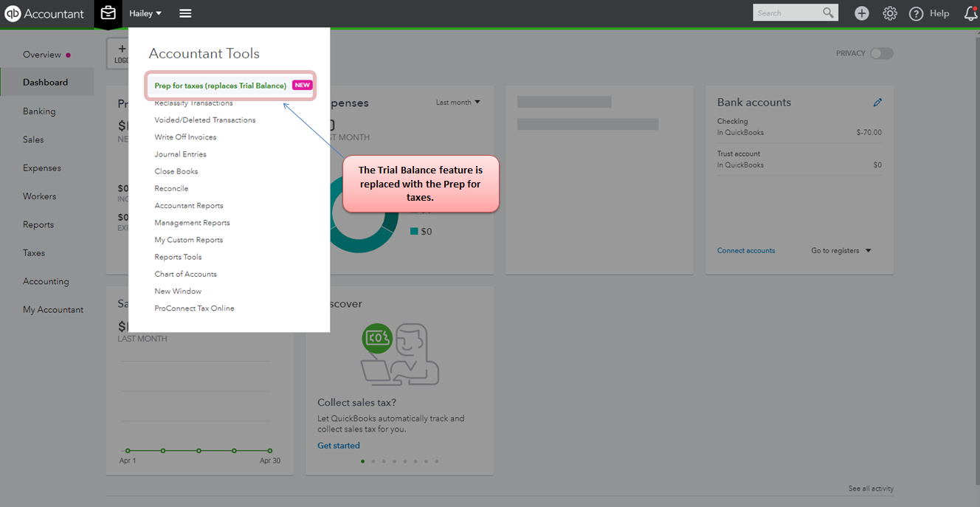
Task: Click into the Search field
Action: [x=787, y=13]
